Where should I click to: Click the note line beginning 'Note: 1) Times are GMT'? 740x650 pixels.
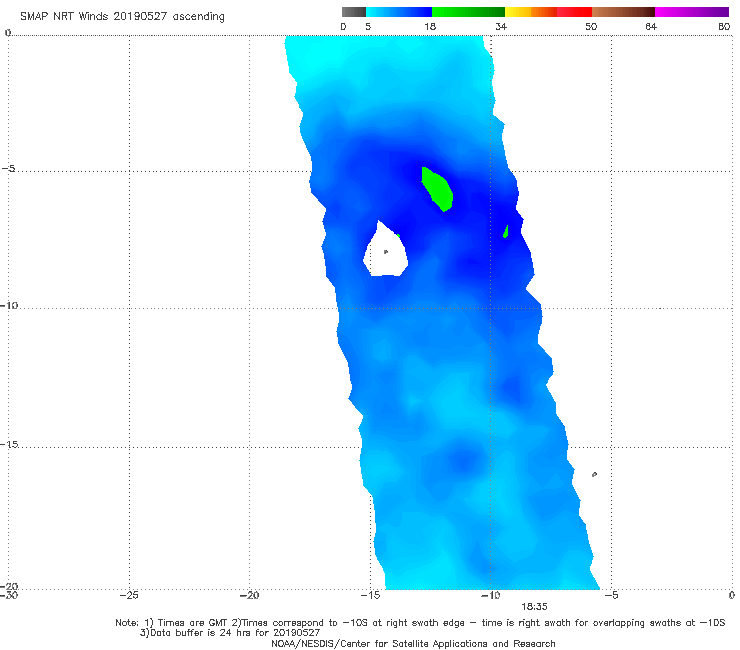click(420, 623)
